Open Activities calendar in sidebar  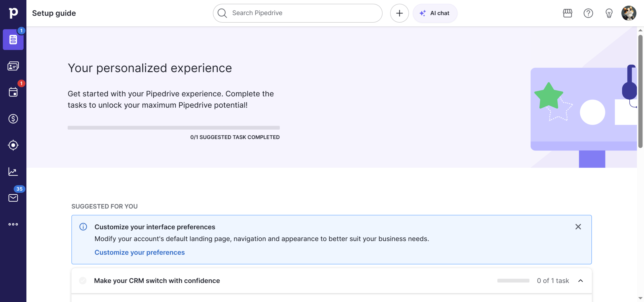pos(13,92)
